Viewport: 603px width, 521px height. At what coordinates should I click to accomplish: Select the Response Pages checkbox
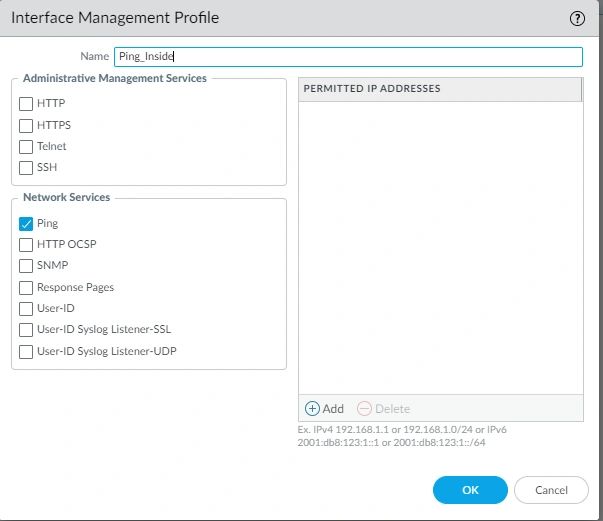click(27, 287)
